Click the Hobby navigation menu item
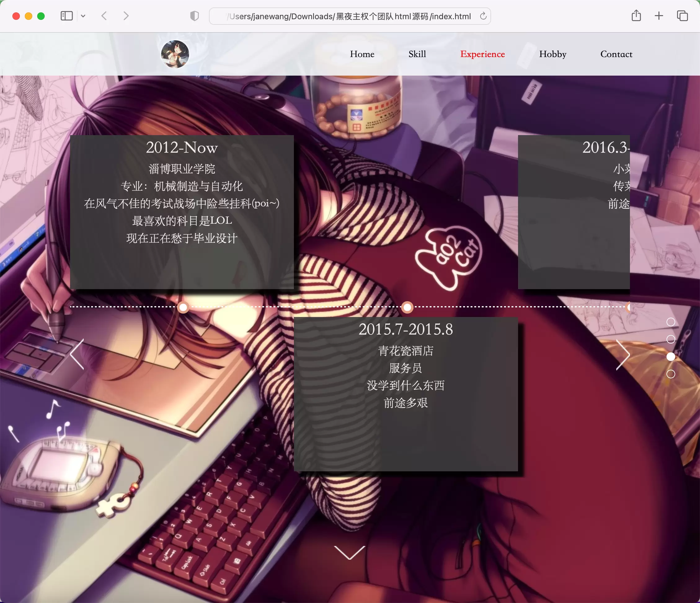Viewport: 700px width, 603px height. click(552, 54)
